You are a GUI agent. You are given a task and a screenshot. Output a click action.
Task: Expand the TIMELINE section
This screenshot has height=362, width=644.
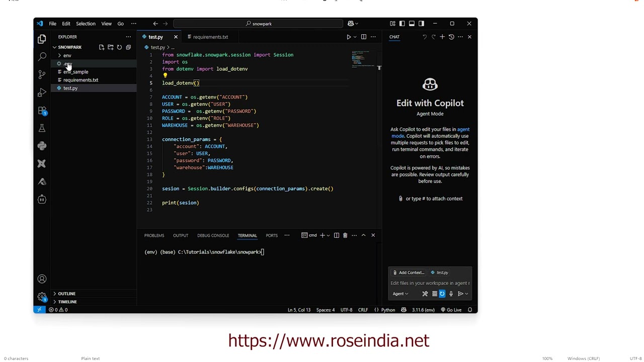(x=67, y=302)
